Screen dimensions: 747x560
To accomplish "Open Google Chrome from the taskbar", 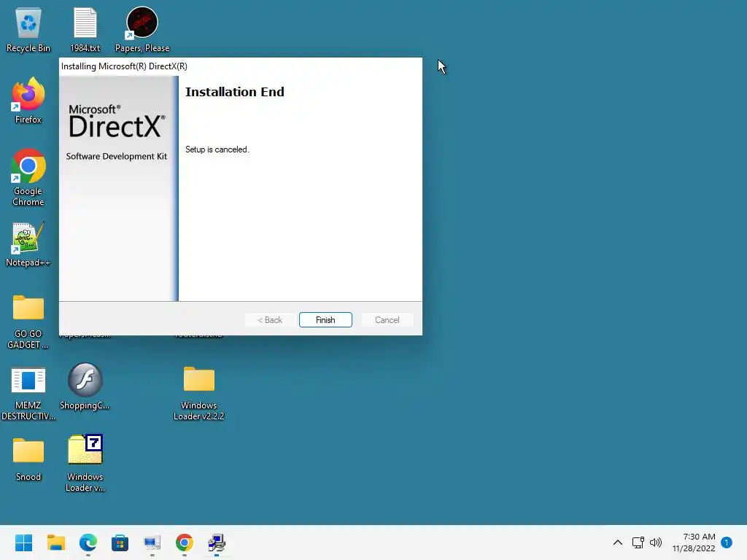I will click(185, 542).
